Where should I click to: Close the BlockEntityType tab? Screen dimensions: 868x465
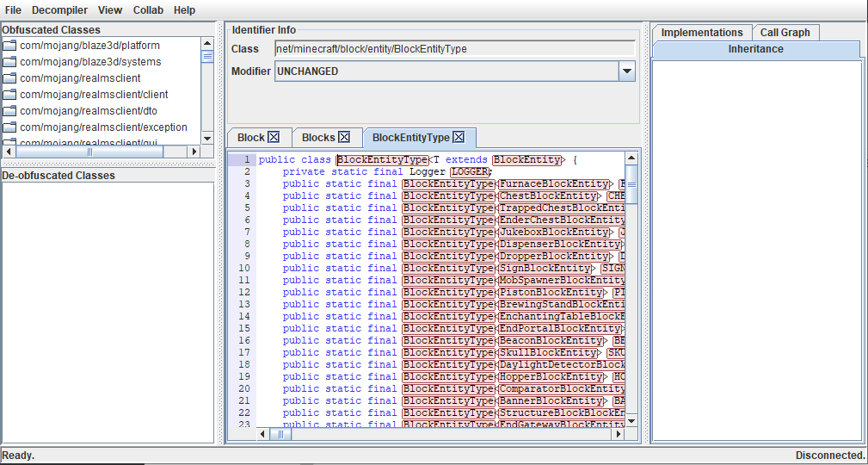pos(459,138)
